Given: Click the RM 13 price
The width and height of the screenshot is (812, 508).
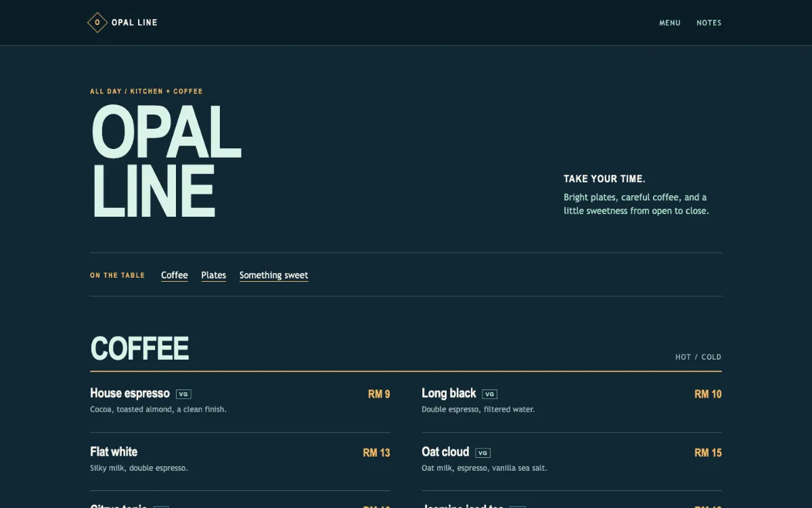Looking at the screenshot, I should pos(376,452).
